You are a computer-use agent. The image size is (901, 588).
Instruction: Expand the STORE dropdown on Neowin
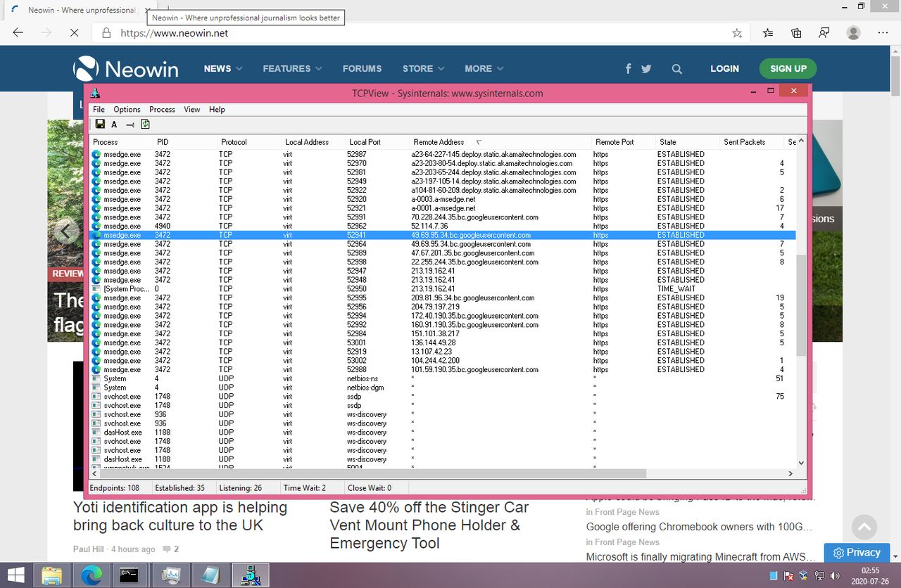[x=423, y=69]
